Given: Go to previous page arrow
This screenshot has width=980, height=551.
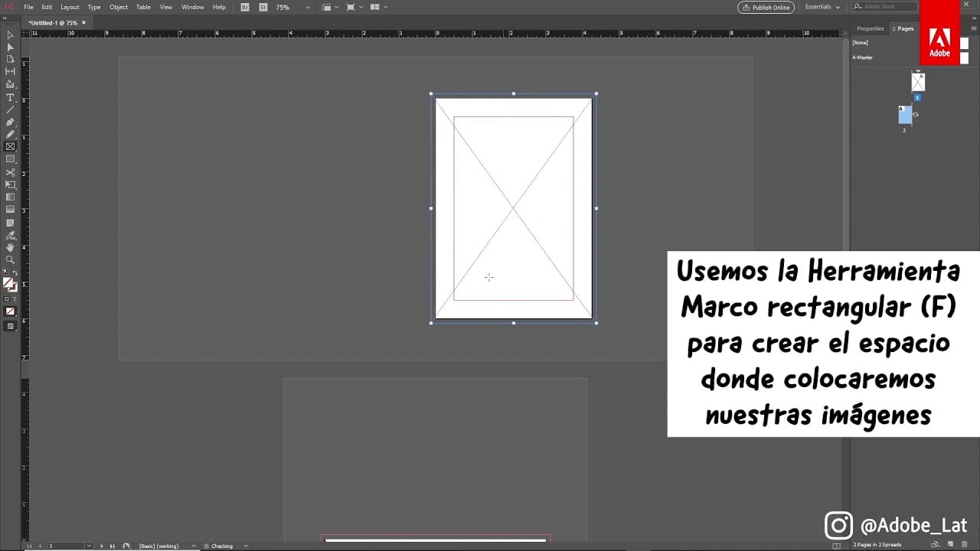Looking at the screenshot, I should pyautogui.click(x=39, y=546).
